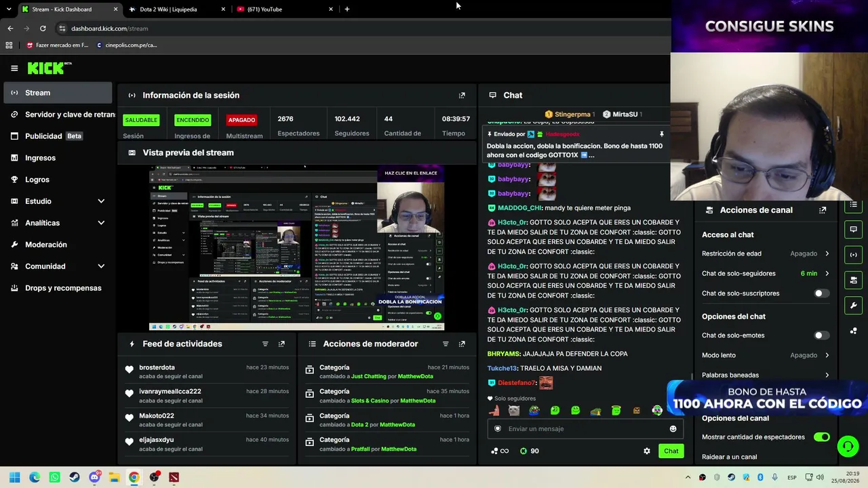
Task: Launch WhatsApp from the taskbar
Action: [x=54, y=477]
